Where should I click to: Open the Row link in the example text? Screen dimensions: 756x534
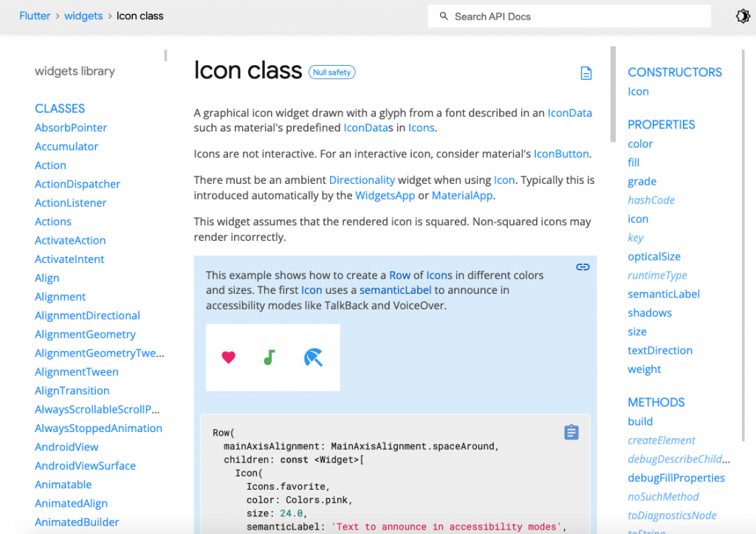(399, 275)
